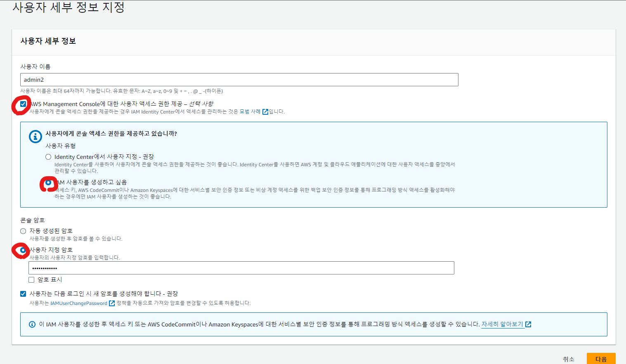Click the external link icon next to 자세히 알아보기
The height and width of the screenshot is (364, 626).
point(529,324)
